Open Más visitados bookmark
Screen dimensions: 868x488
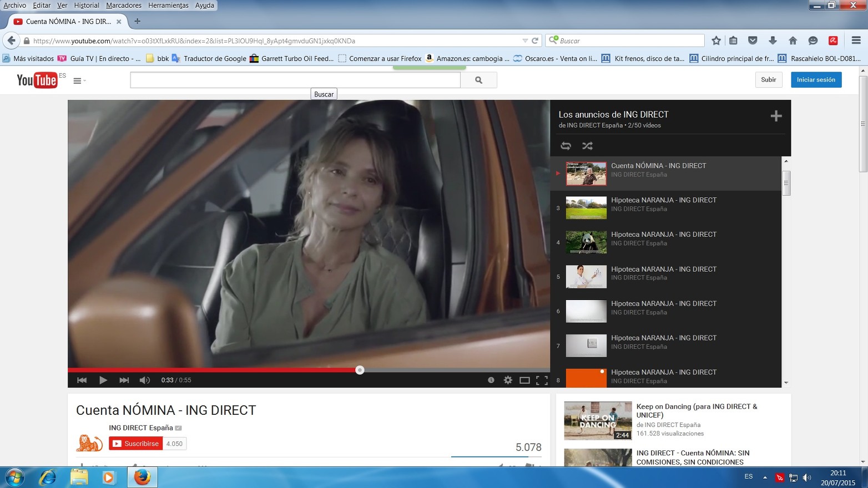click(28, 58)
